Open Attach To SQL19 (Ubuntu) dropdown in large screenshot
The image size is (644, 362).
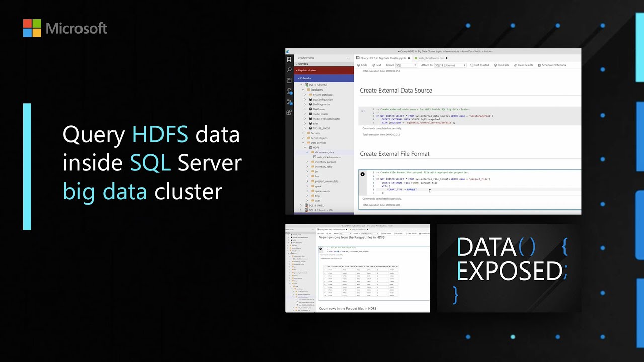(x=450, y=65)
